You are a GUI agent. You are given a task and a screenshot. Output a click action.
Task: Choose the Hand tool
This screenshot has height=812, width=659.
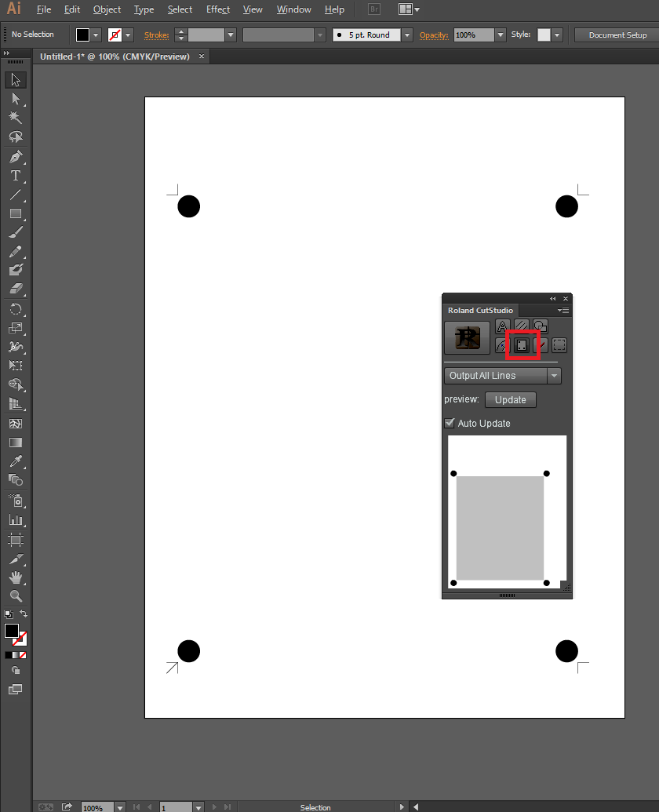[x=15, y=577]
